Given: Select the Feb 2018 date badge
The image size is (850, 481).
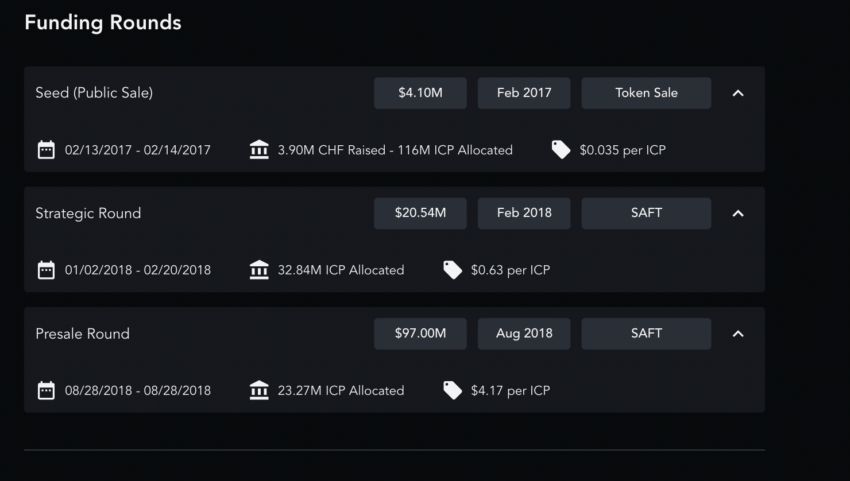Looking at the screenshot, I should 524,213.
